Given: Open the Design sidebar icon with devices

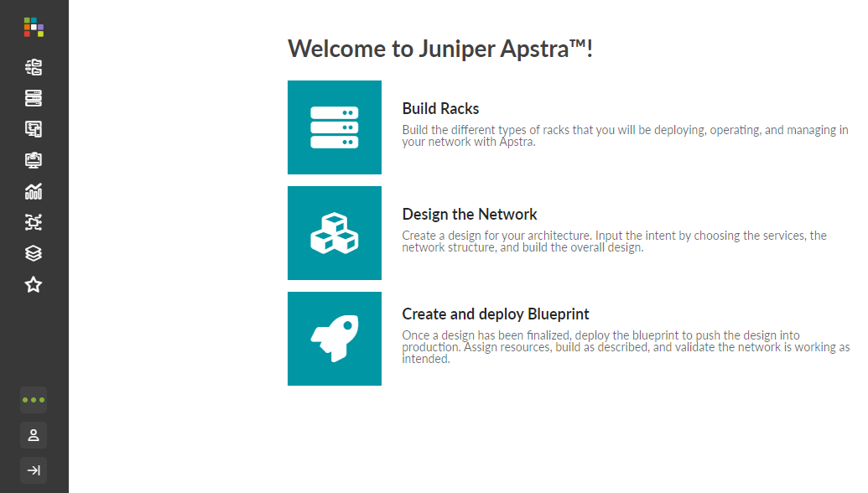Looking at the screenshot, I should click(34, 129).
